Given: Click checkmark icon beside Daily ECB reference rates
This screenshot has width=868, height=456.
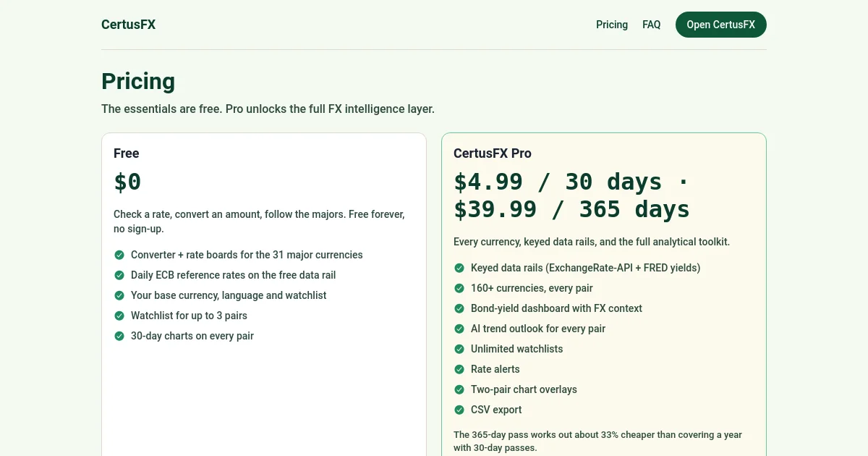Looking at the screenshot, I should point(119,275).
